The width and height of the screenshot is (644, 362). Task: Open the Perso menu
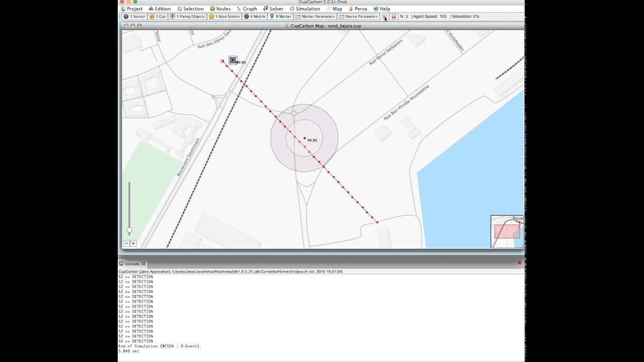click(358, 9)
